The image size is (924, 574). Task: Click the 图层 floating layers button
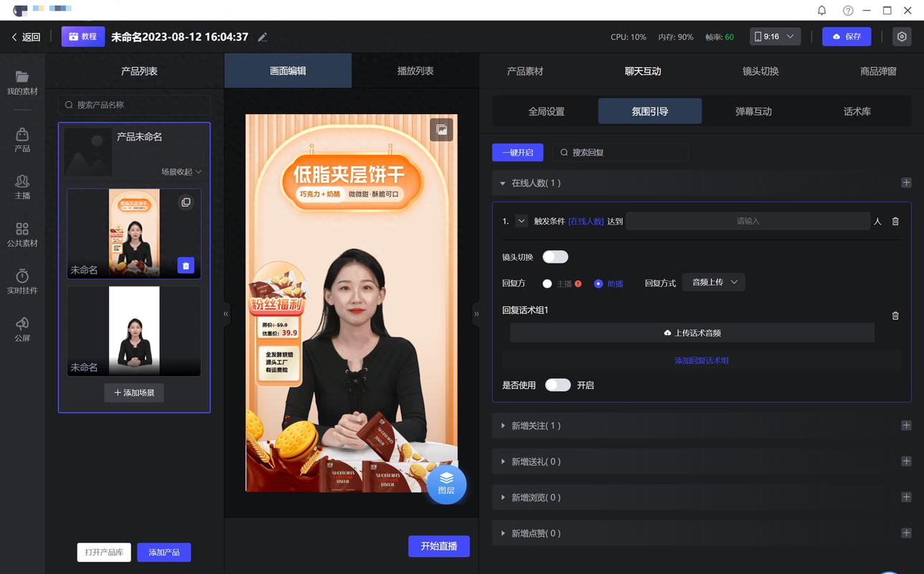tap(446, 484)
